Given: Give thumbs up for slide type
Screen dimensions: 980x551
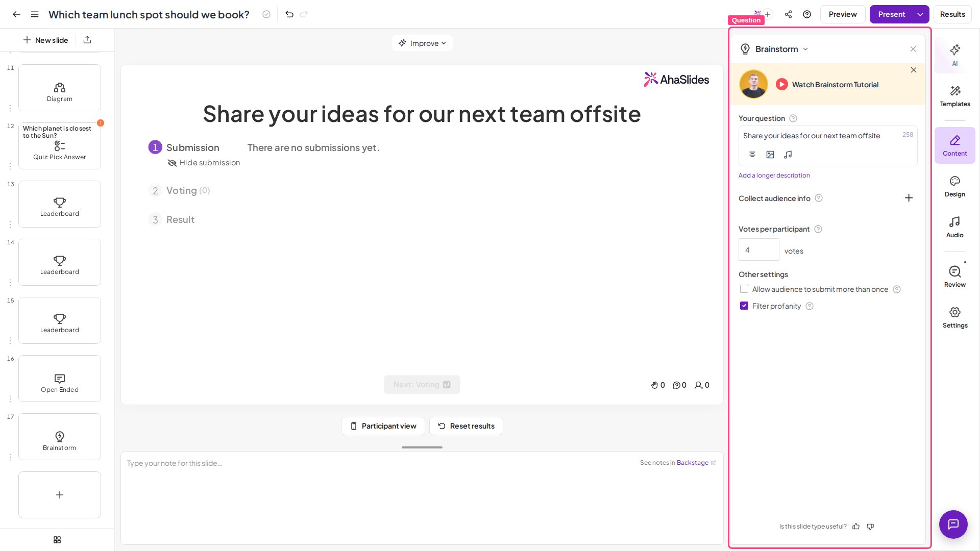Looking at the screenshot, I should coord(856,527).
